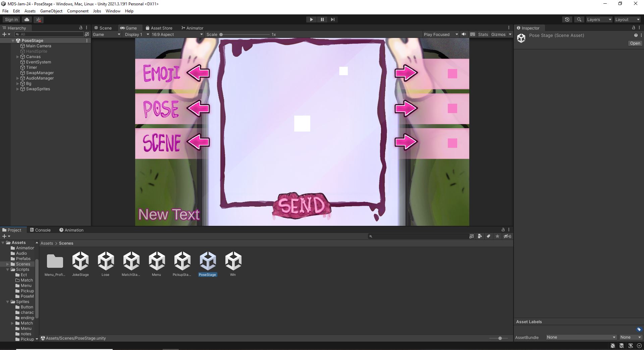Click the Project search field
Image resolution: width=644 pixels, height=350 pixels.
[x=418, y=236]
